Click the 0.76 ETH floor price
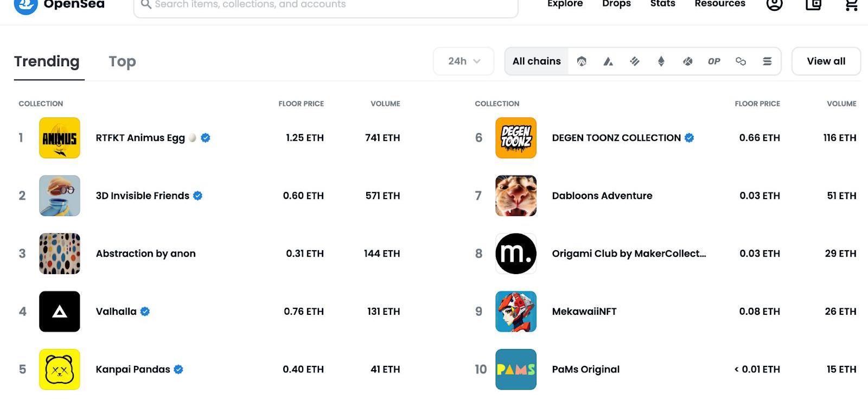868x400 pixels. [304, 312]
